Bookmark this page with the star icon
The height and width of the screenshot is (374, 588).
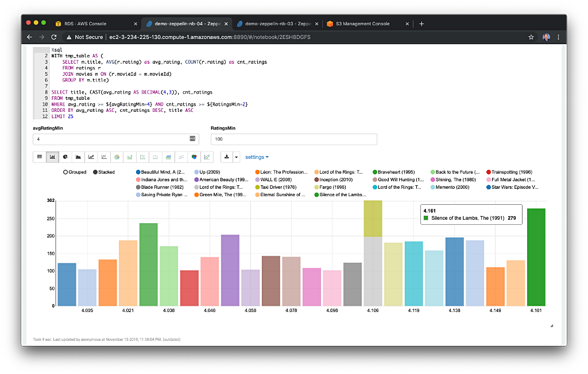pyautogui.click(x=531, y=37)
